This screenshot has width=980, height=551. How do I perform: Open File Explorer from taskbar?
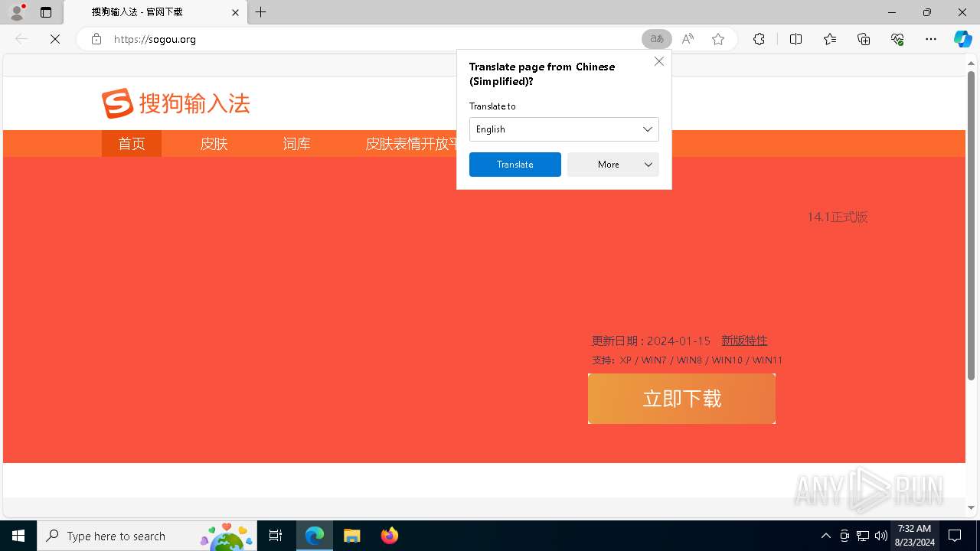(352, 536)
